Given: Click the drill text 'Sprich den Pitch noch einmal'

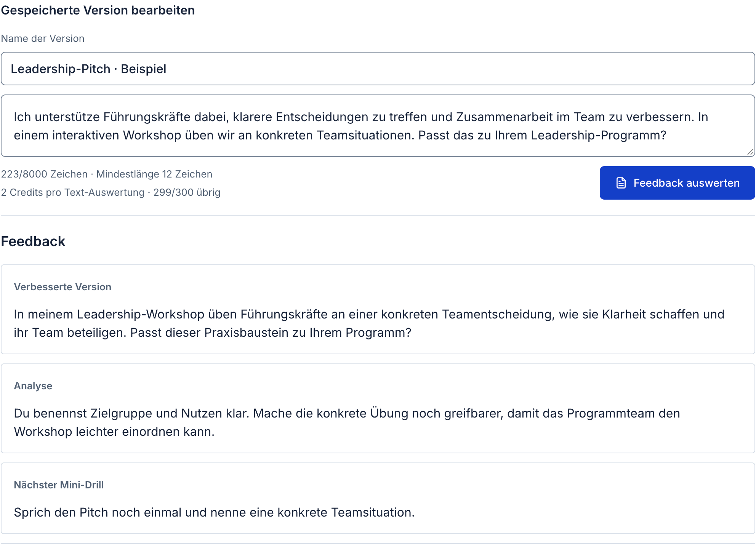Looking at the screenshot, I should [x=214, y=512].
